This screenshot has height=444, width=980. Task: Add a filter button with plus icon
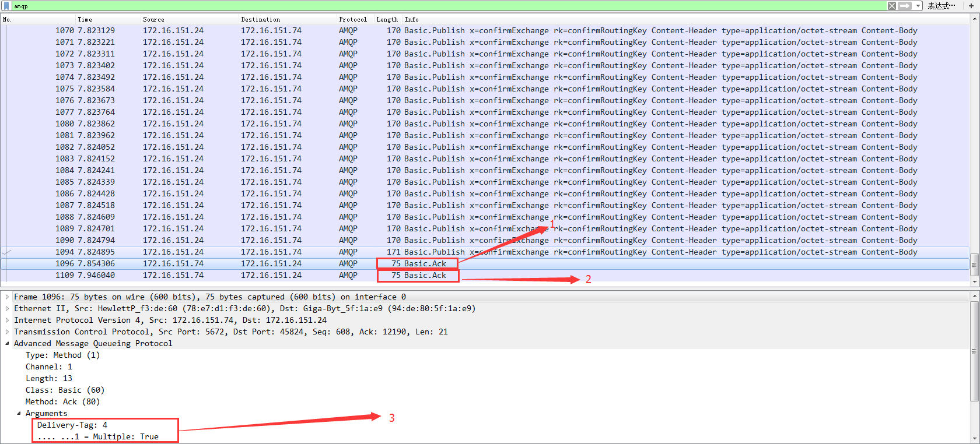(971, 6)
